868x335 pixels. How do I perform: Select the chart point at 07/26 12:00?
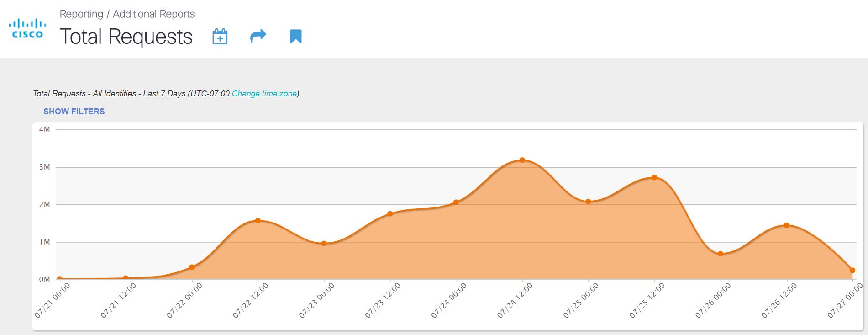click(x=787, y=225)
